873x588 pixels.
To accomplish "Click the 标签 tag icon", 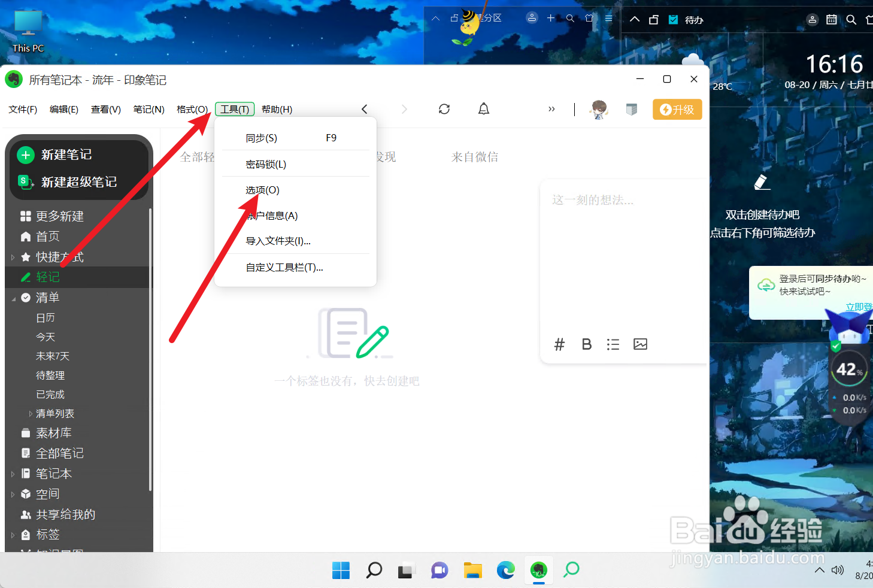I will click(26, 535).
